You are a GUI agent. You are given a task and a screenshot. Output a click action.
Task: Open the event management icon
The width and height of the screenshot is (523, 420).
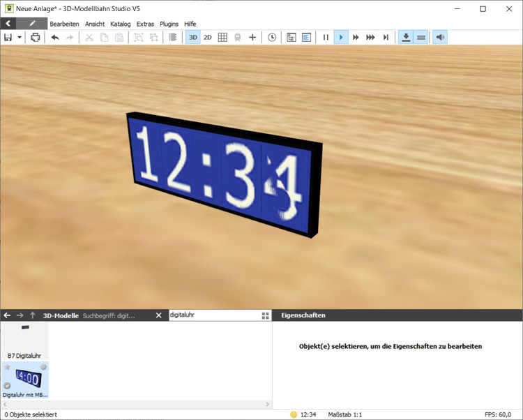[x=291, y=38]
